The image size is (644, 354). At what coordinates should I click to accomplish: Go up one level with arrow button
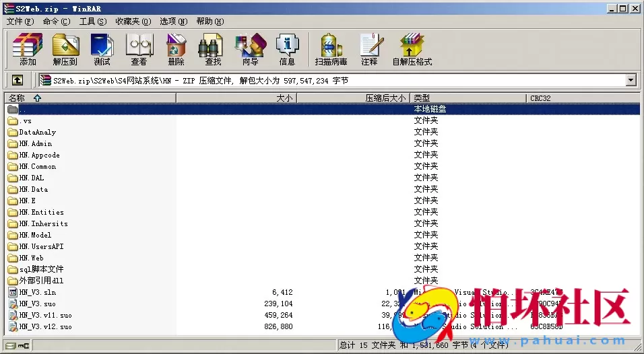(x=18, y=80)
